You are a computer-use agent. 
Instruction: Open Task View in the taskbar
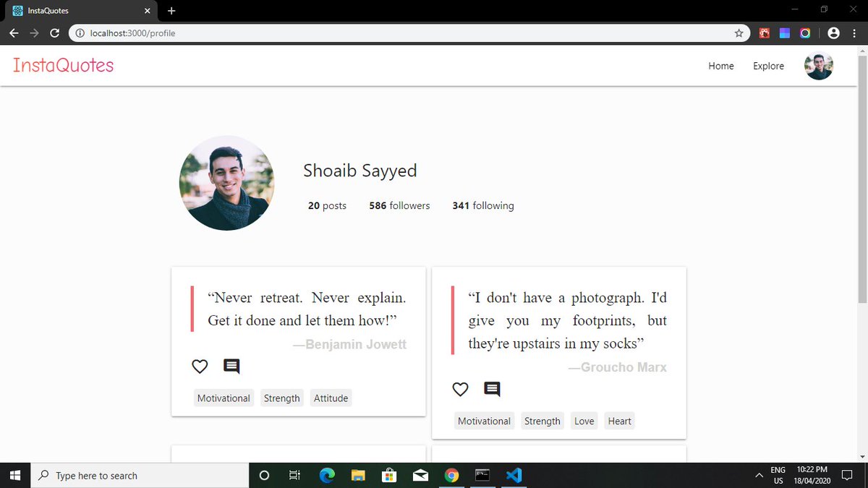click(x=294, y=476)
